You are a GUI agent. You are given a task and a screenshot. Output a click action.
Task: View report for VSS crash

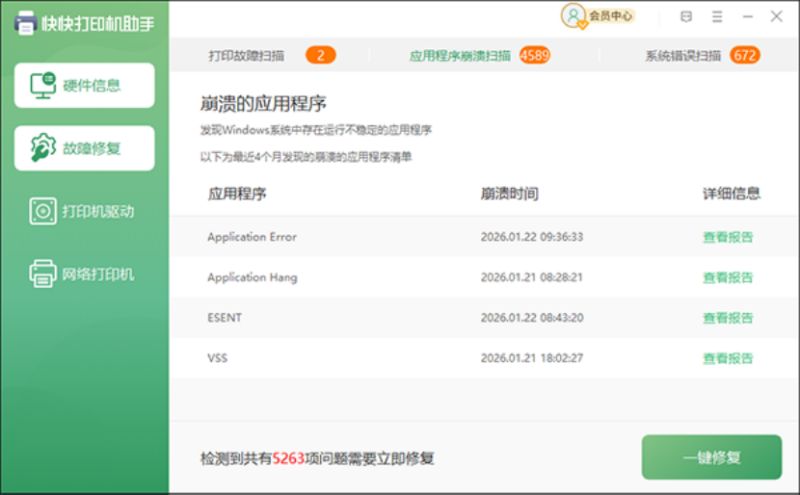pos(728,358)
